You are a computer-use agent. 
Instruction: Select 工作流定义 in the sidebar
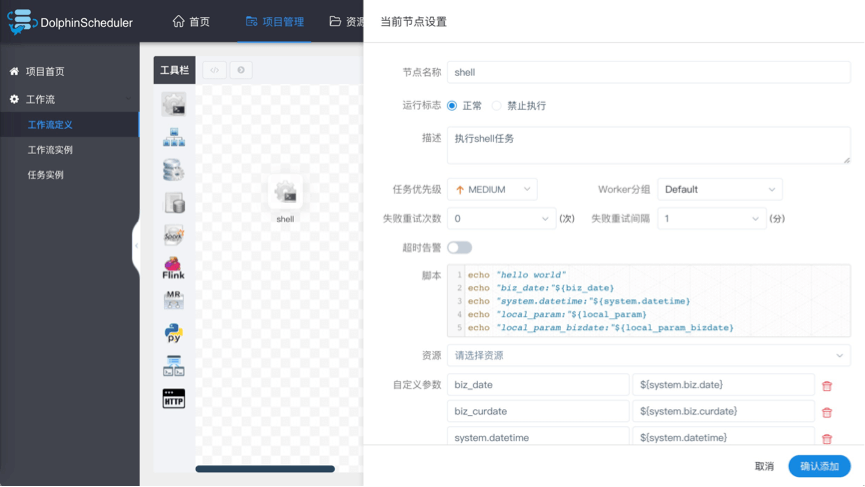pyautogui.click(x=70, y=125)
